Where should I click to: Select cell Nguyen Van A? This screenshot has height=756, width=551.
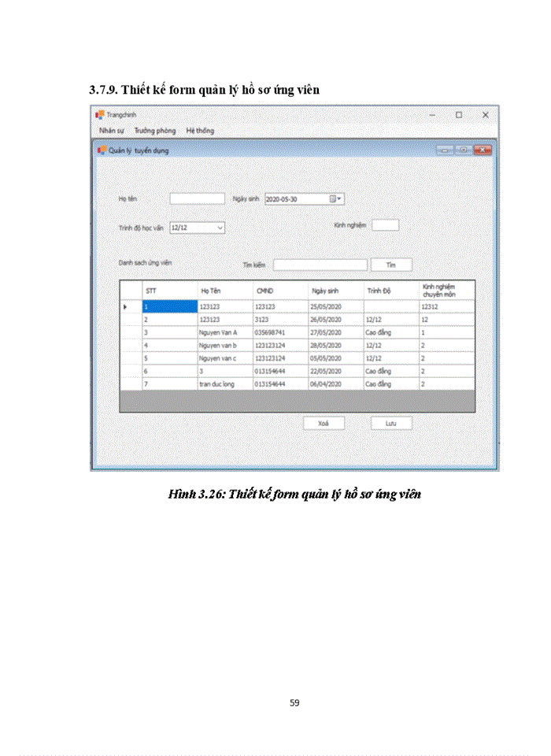[x=225, y=332]
